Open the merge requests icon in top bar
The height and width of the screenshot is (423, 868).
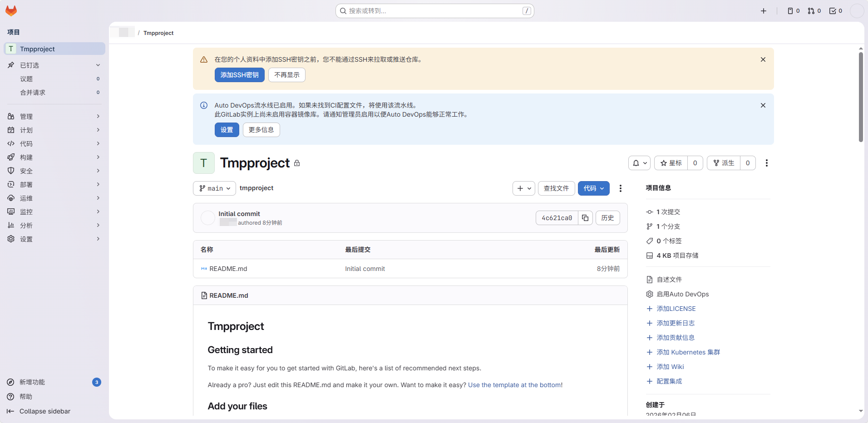[x=814, y=11]
